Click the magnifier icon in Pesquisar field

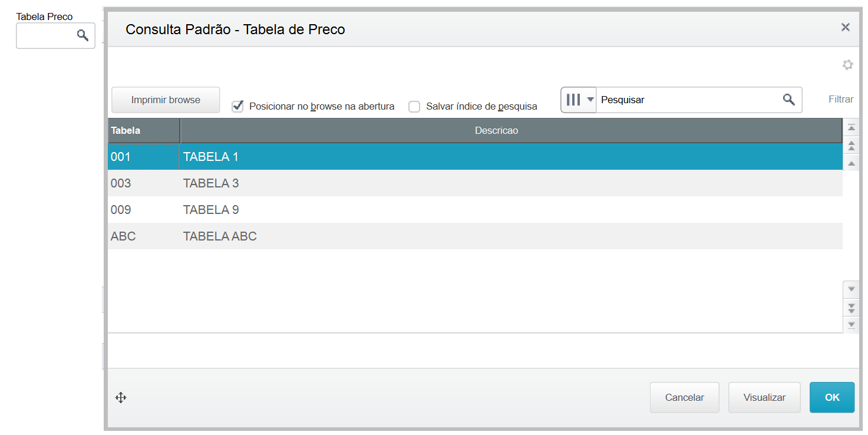click(788, 100)
